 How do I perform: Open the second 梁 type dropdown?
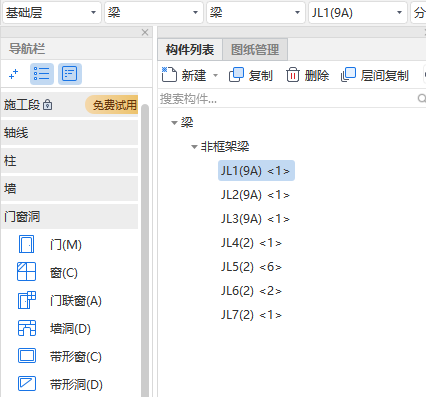point(256,13)
